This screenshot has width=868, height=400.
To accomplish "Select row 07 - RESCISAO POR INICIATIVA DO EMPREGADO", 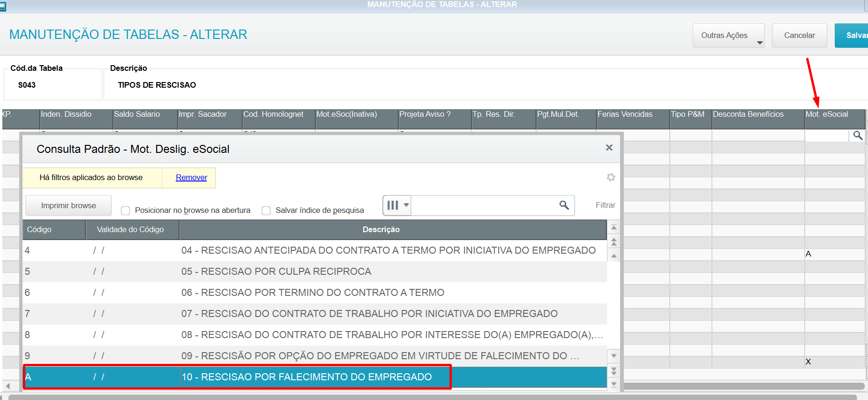I will pyautogui.click(x=314, y=314).
